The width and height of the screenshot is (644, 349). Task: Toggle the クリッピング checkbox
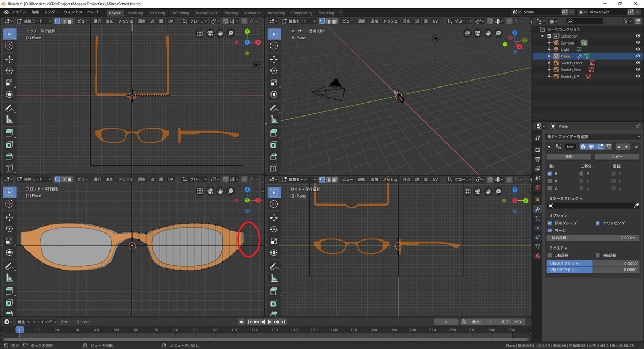[598, 223]
